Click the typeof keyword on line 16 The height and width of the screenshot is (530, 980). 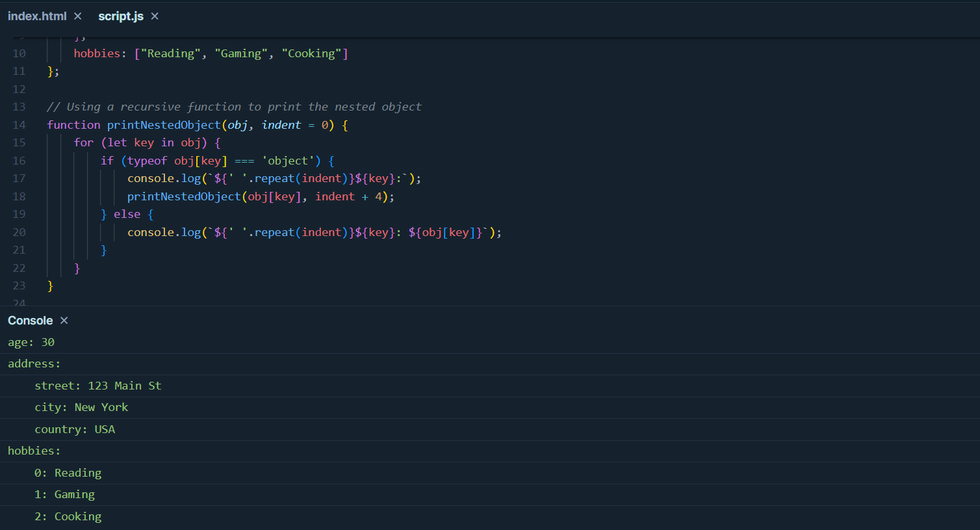148,161
